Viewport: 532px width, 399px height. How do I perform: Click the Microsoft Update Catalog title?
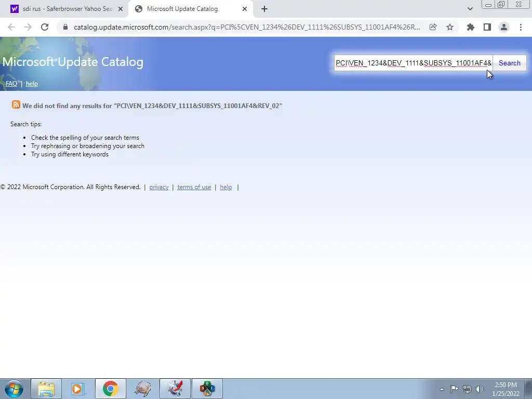coord(73,62)
